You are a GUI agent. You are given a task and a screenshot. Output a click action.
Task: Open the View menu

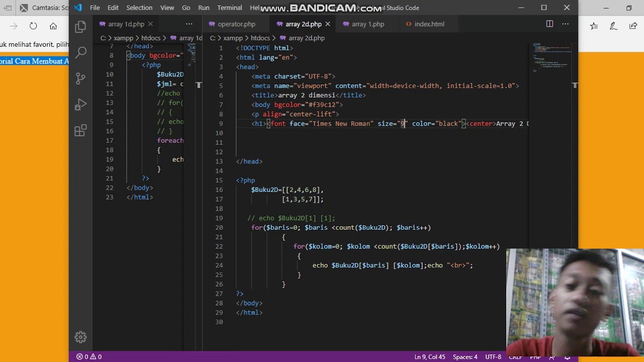tap(167, 8)
